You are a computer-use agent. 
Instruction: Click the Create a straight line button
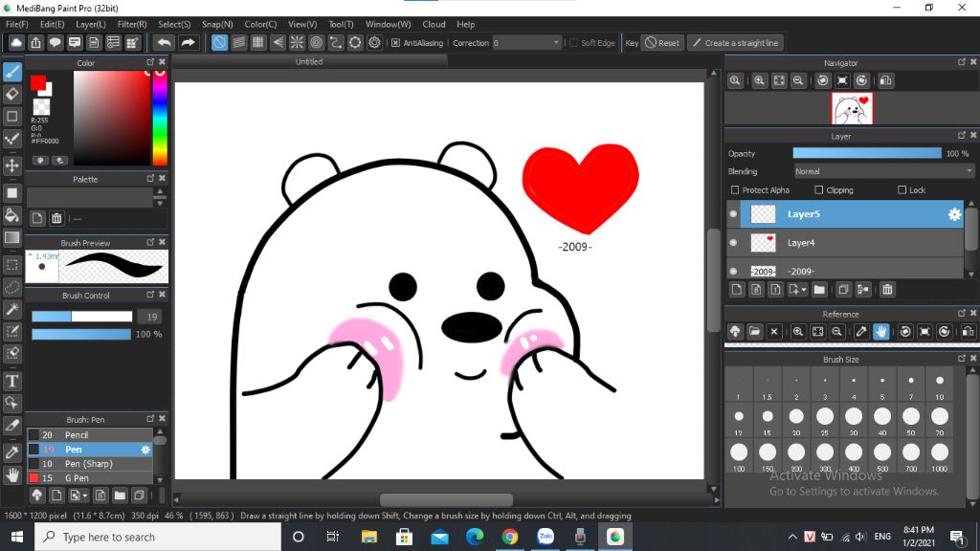(x=735, y=43)
